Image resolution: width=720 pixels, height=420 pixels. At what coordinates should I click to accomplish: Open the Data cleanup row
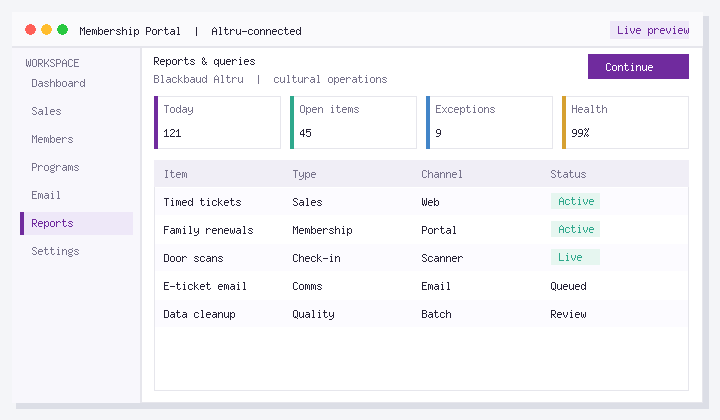click(421, 314)
